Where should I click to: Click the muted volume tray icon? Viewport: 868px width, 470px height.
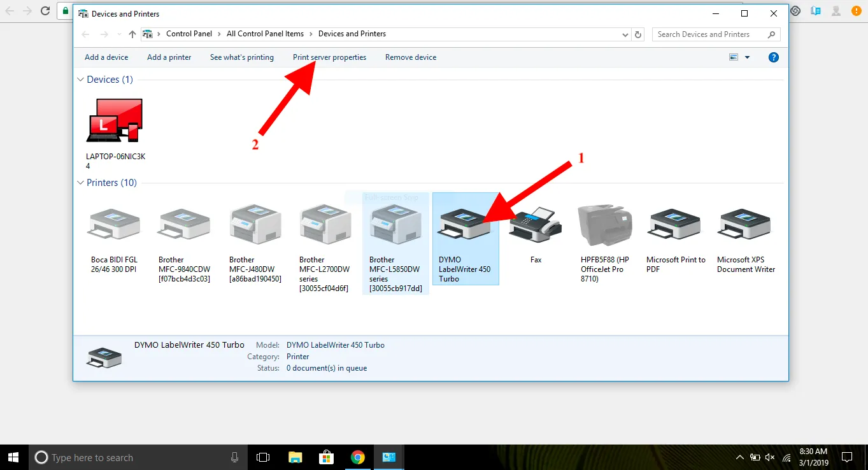(x=770, y=457)
